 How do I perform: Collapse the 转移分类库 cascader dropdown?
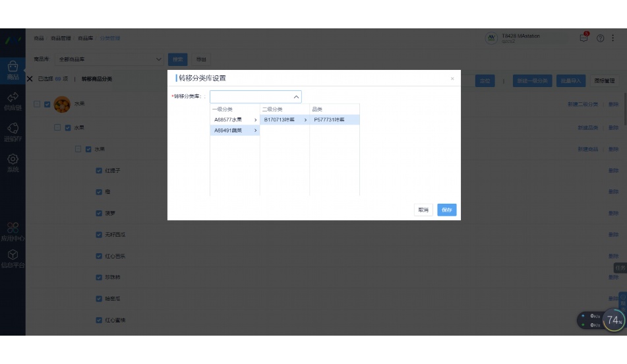tap(296, 97)
